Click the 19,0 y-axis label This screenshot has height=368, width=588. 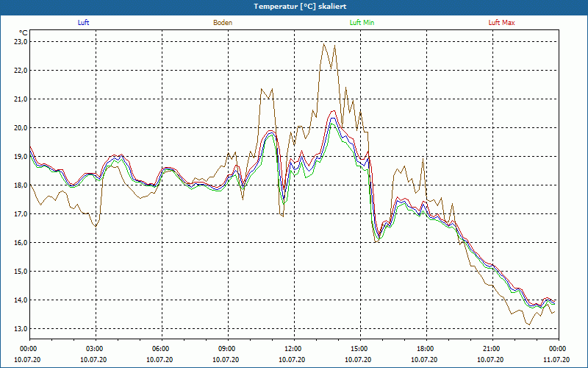click(21, 157)
